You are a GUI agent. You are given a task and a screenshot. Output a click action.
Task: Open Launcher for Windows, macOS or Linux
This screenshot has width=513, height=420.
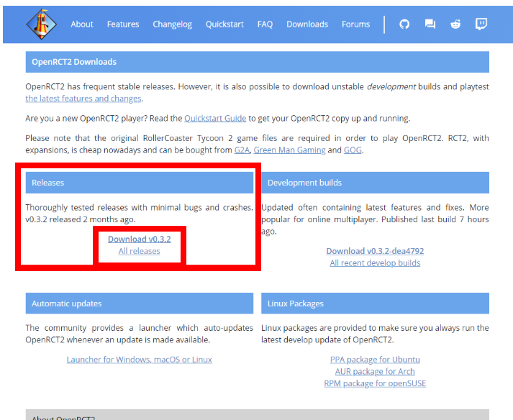click(x=140, y=360)
